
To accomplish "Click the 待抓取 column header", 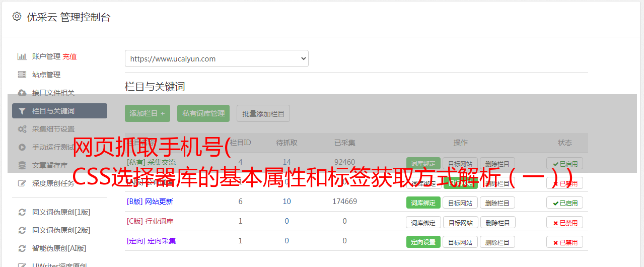I will coord(287,143).
